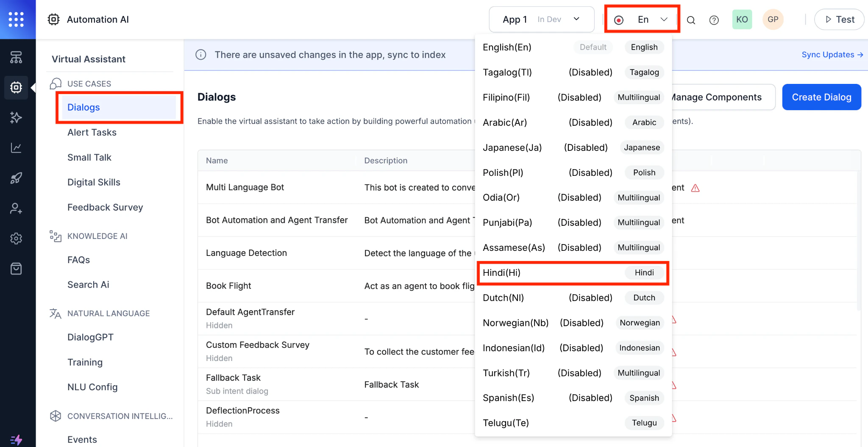Open the invite user icon
This screenshot has width=868, height=447.
tap(16, 208)
